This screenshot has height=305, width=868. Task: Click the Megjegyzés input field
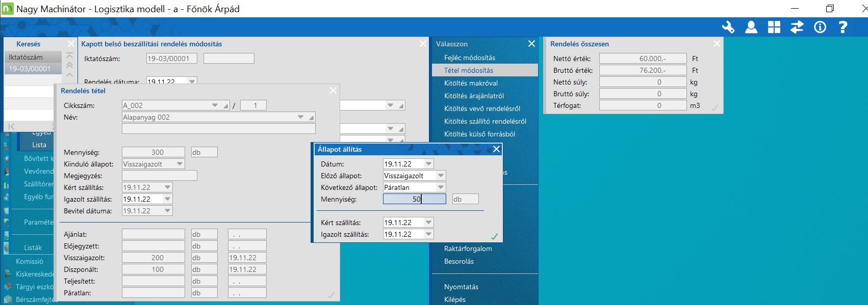click(160, 176)
